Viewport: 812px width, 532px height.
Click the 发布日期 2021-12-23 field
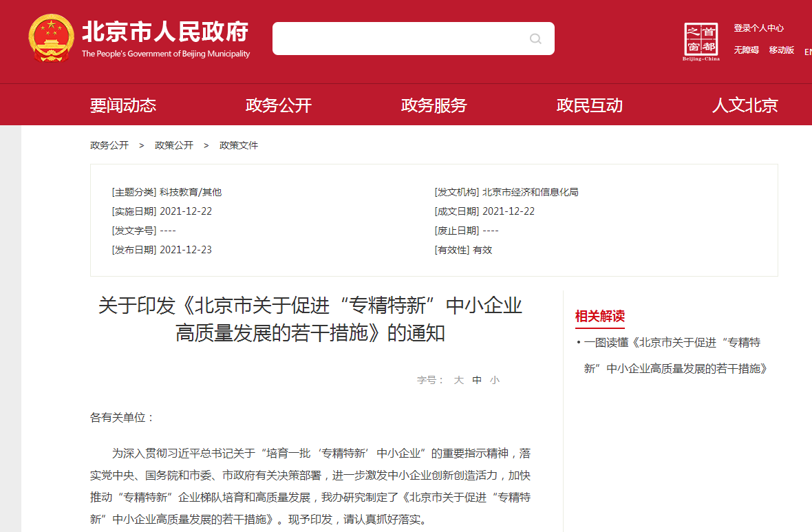[162, 250]
